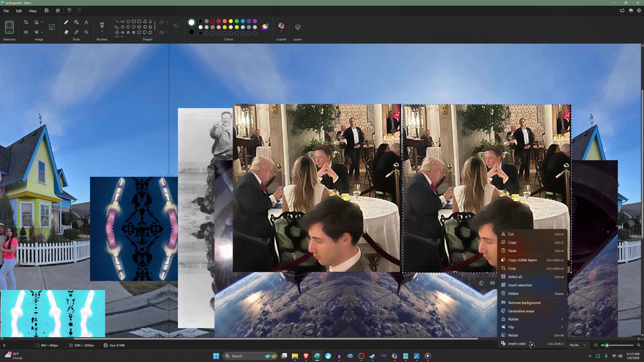Screen dimensions: 644x362
Task: Expand the Brushes dropdown arrow
Action: click(x=102, y=32)
